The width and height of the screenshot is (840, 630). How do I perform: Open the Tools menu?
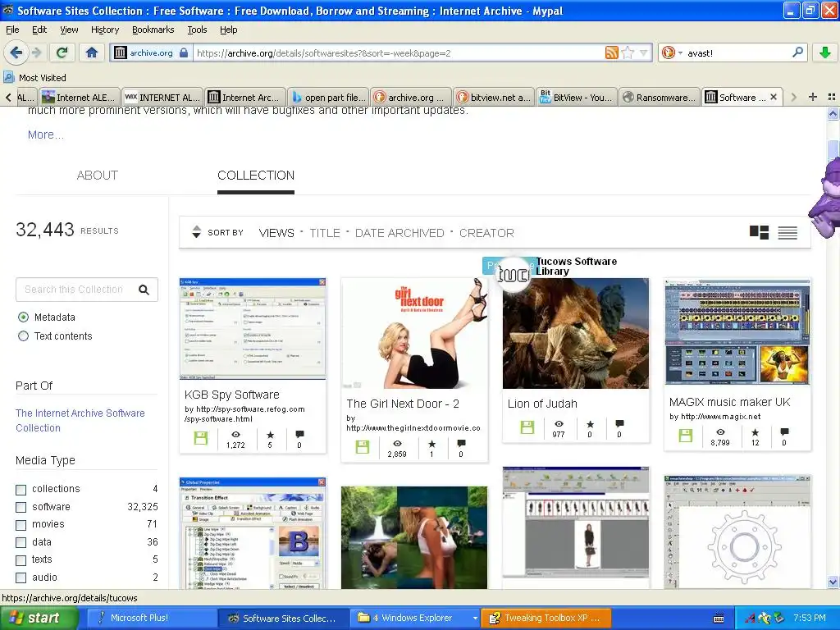pos(197,30)
